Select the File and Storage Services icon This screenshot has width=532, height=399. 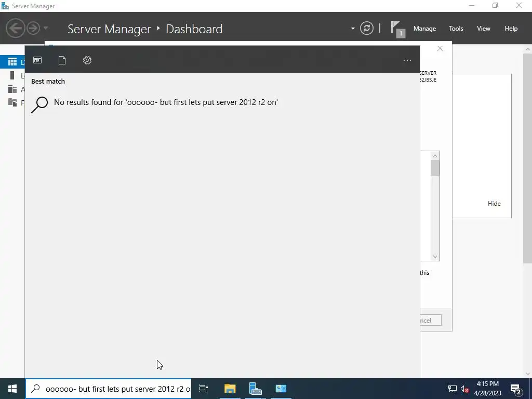[x=12, y=102]
